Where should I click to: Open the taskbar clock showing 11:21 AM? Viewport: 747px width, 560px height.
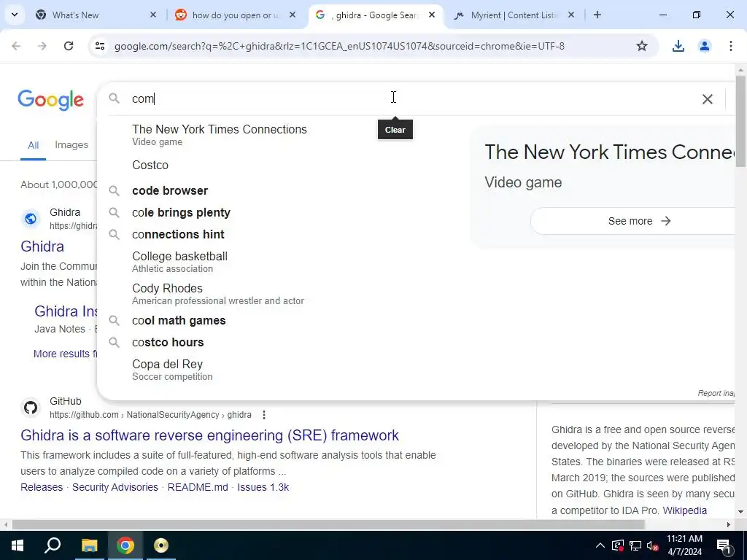click(x=684, y=545)
